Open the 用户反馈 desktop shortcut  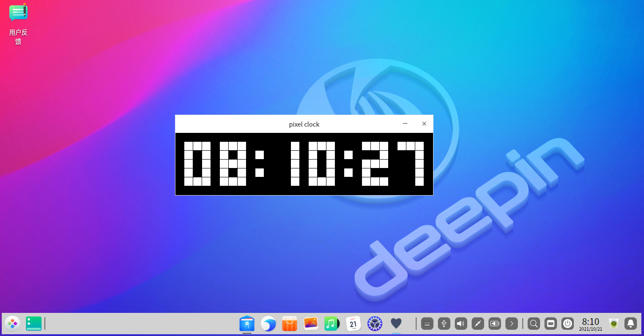point(18,24)
